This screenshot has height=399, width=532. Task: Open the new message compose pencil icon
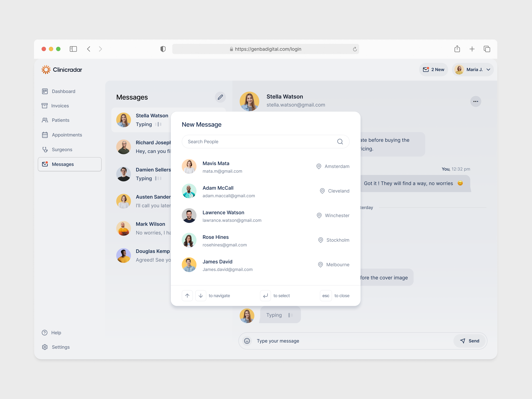point(220,97)
